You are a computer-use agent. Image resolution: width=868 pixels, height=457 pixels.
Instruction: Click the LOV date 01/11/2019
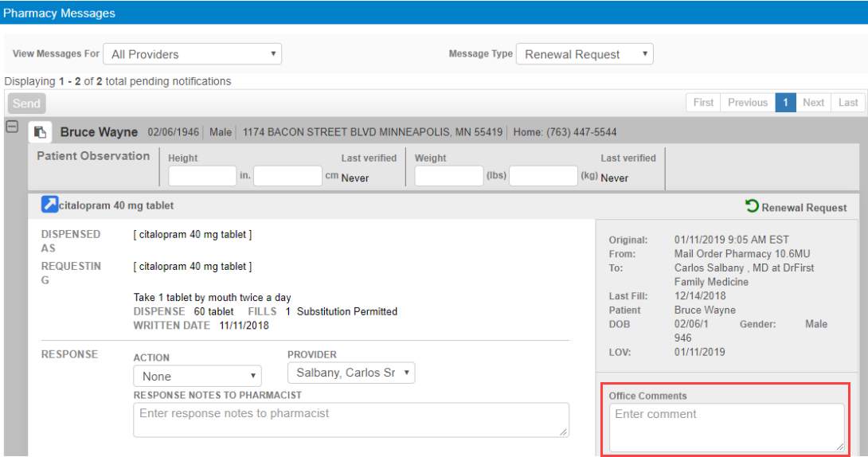click(x=700, y=352)
